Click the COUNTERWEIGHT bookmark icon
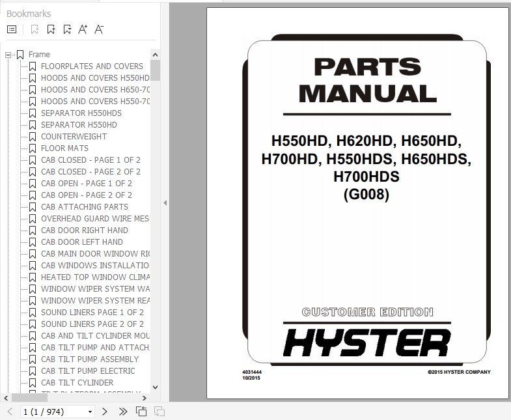This screenshot has width=511, height=420. point(33,137)
